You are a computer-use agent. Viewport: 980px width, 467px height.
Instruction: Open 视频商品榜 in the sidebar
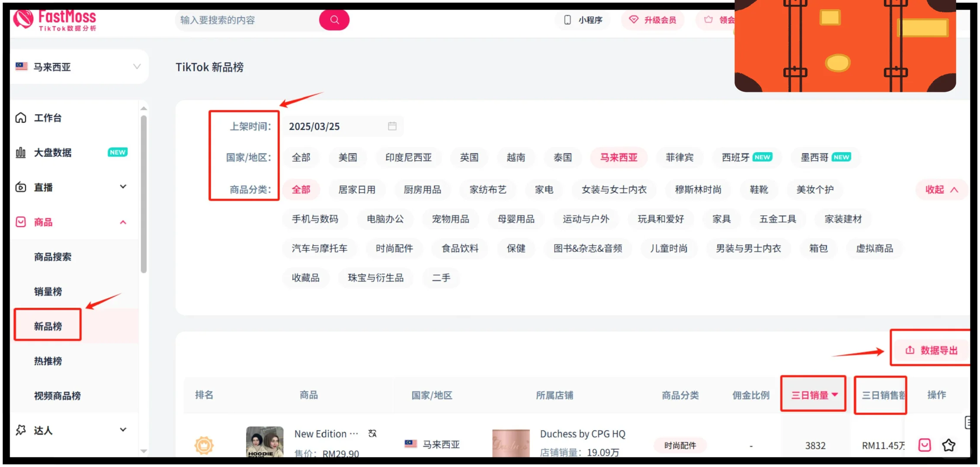click(x=58, y=396)
